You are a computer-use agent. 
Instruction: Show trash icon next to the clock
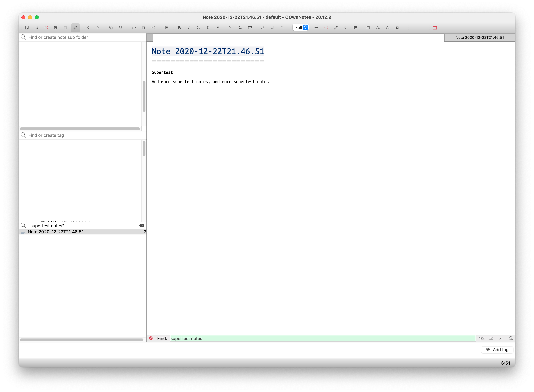143,28
